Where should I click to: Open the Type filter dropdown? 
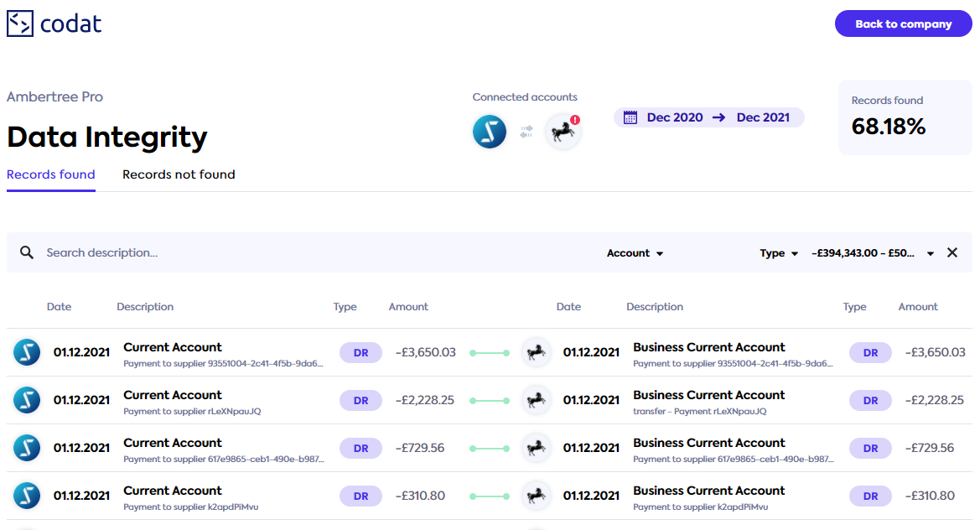pyautogui.click(x=779, y=253)
